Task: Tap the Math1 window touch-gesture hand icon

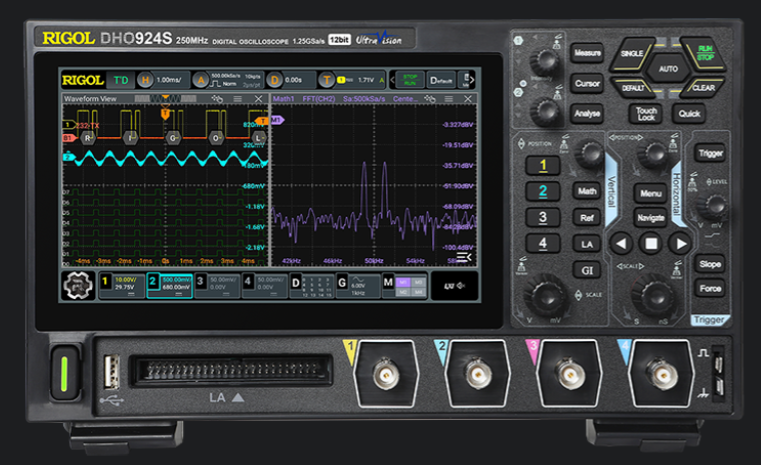Action: 429,99
